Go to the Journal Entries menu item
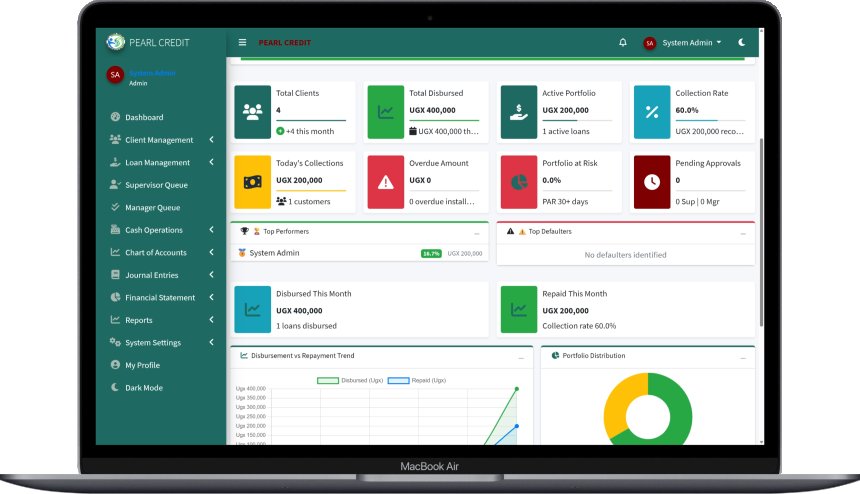Image resolution: width=860 pixels, height=494 pixels. click(x=151, y=275)
